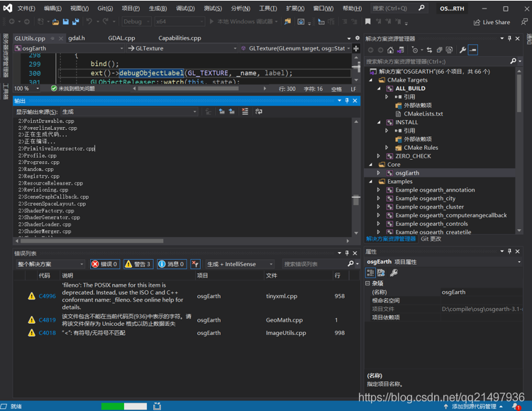Open the osgEarth project scope dropdown

(70, 48)
